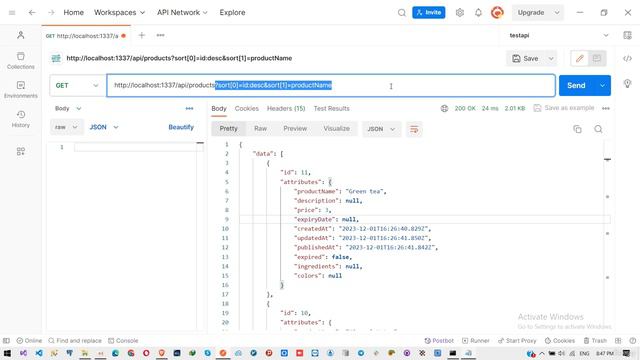Open the hamburger menu icon
This screenshot has width=640, height=360.
[x=12, y=13]
